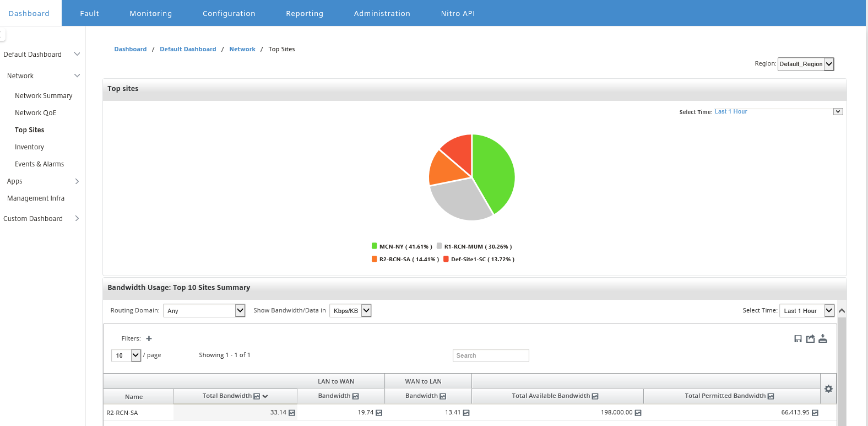Click the export table icon
Image resolution: width=868 pixels, height=426 pixels.
[x=810, y=338]
